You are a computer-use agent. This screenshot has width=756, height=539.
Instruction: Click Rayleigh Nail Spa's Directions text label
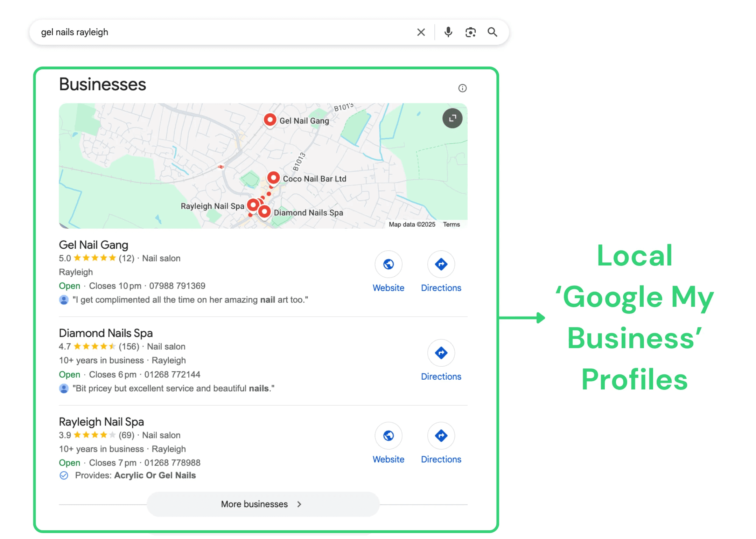[441, 459]
